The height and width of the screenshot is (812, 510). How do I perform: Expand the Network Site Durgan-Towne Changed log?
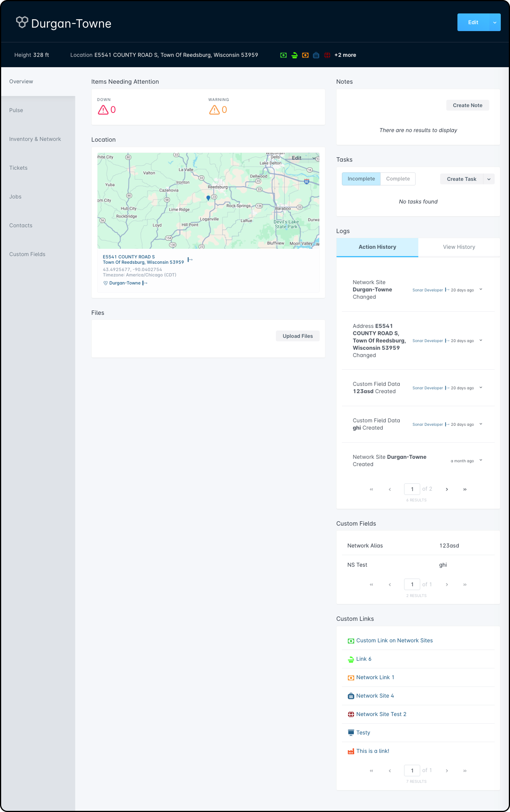click(x=481, y=289)
